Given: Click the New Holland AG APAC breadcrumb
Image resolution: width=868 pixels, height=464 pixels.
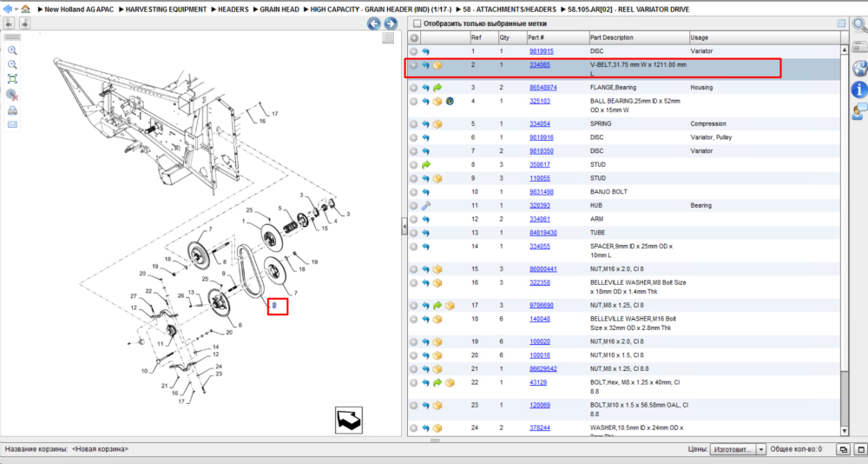Looking at the screenshot, I should click(79, 10).
